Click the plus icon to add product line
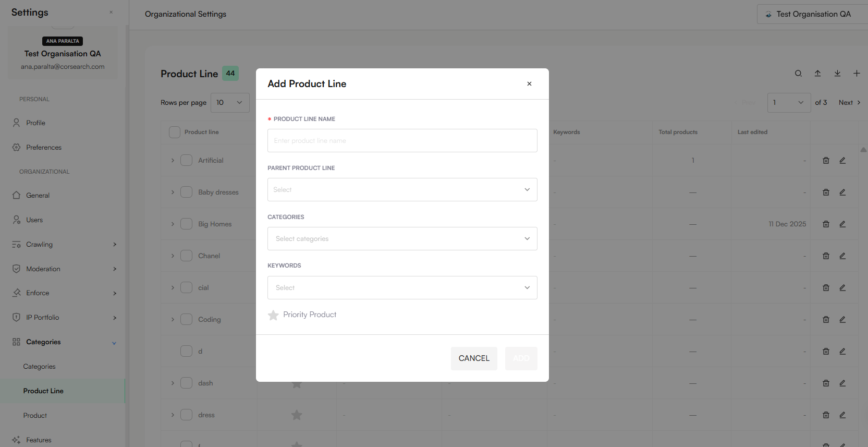Image resolution: width=868 pixels, height=447 pixels. (857, 74)
